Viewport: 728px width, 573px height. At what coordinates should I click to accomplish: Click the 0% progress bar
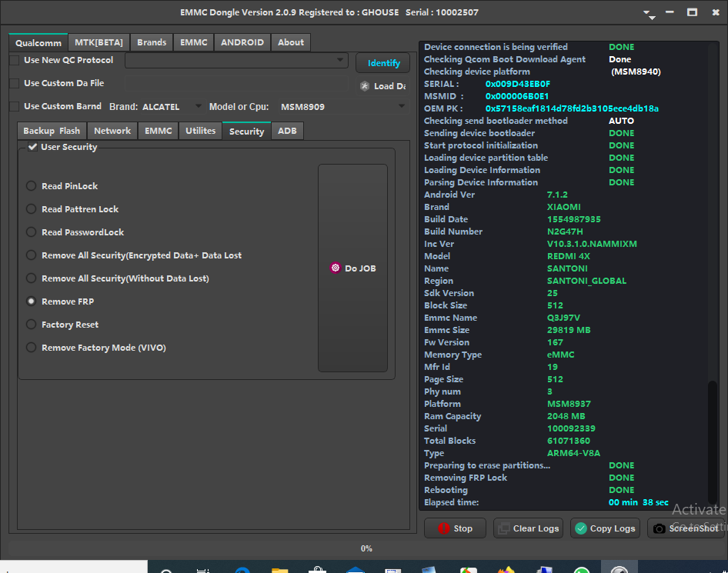(x=366, y=548)
